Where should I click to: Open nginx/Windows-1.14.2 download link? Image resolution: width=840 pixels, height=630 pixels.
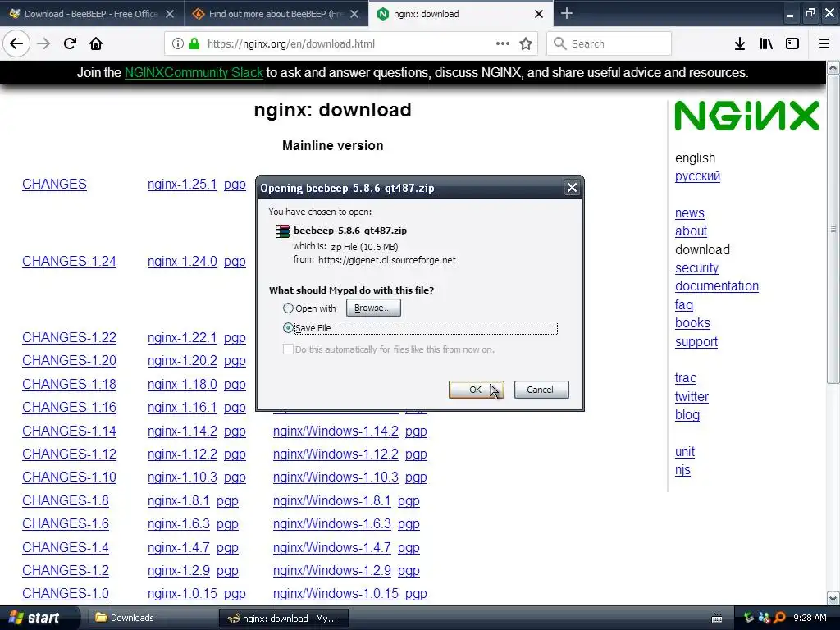point(336,431)
